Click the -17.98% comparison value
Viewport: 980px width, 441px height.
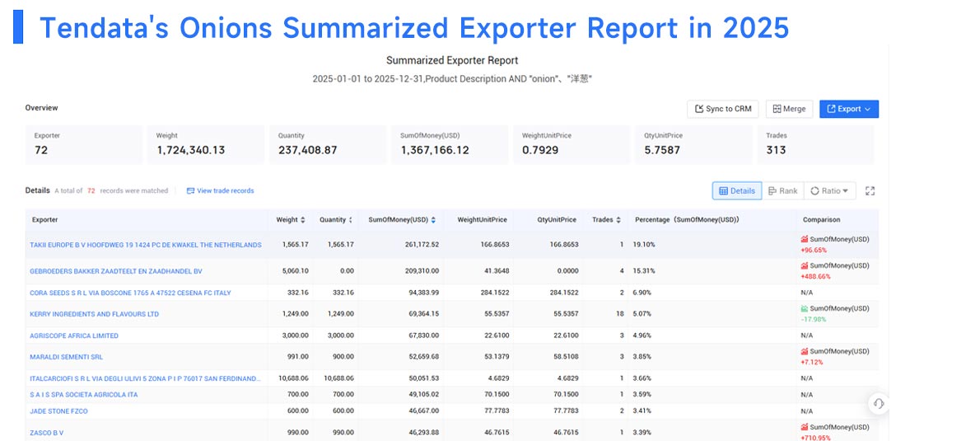(813, 320)
